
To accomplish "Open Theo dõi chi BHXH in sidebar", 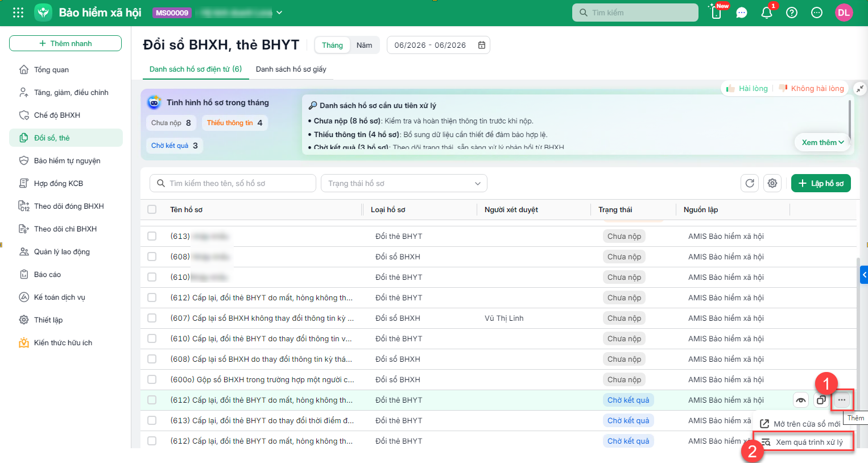I will coord(66,229).
